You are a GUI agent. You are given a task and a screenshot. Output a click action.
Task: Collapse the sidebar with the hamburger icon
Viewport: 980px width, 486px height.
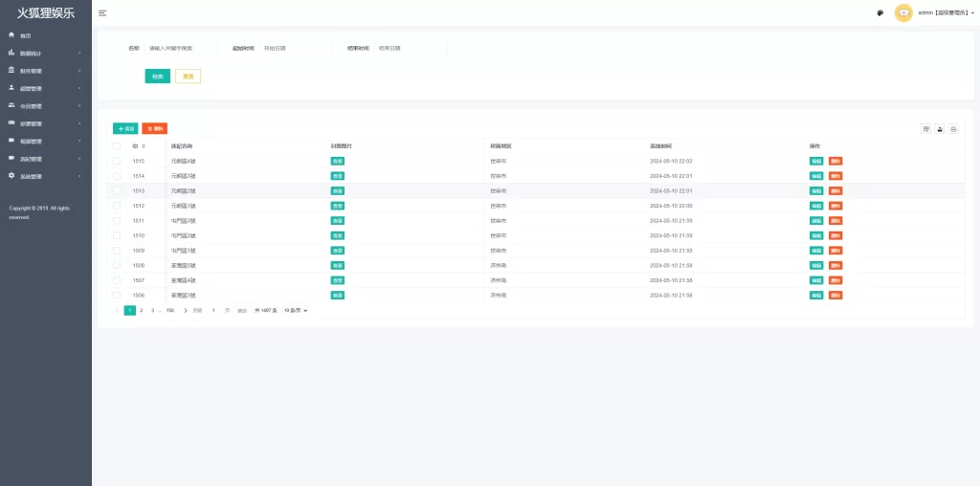(102, 12)
